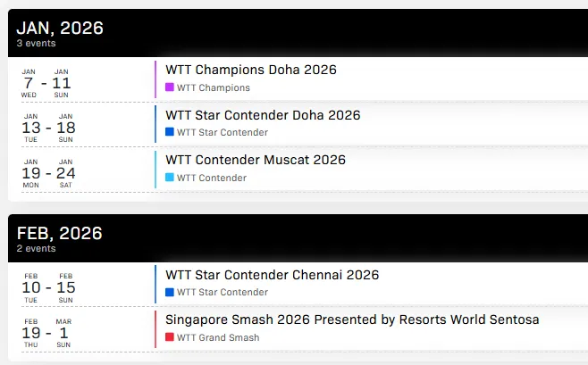The height and width of the screenshot is (365, 588).
Task: Click the light blue WTT Contender square
Action: [170, 178]
